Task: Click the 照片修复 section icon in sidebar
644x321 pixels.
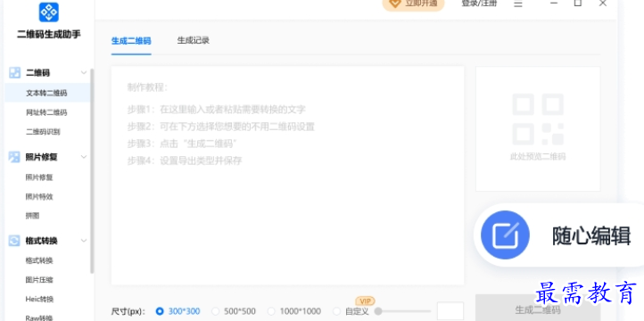Action: 14,157
